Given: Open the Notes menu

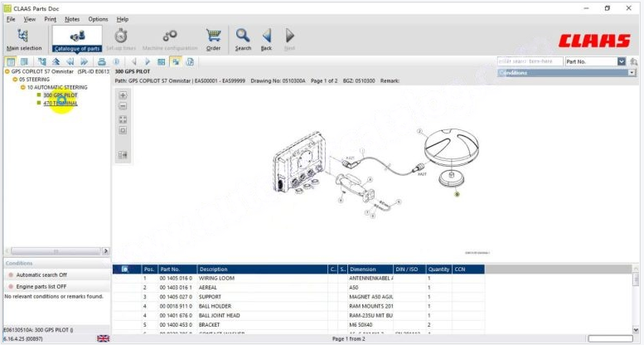Looking at the screenshot, I should (72, 18).
